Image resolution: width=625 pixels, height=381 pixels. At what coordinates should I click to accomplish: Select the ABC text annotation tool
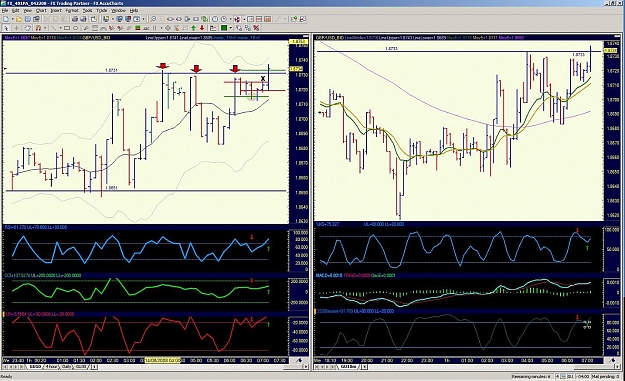pos(146,28)
